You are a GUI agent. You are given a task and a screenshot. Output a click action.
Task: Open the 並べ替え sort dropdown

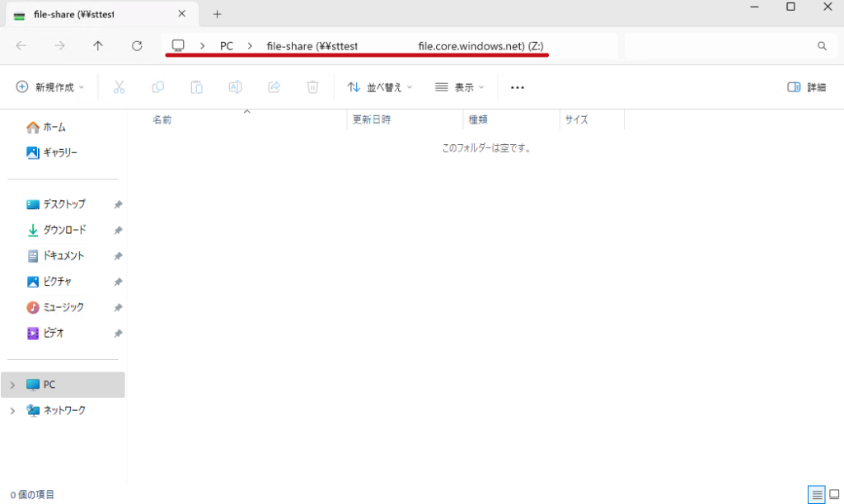coord(379,87)
